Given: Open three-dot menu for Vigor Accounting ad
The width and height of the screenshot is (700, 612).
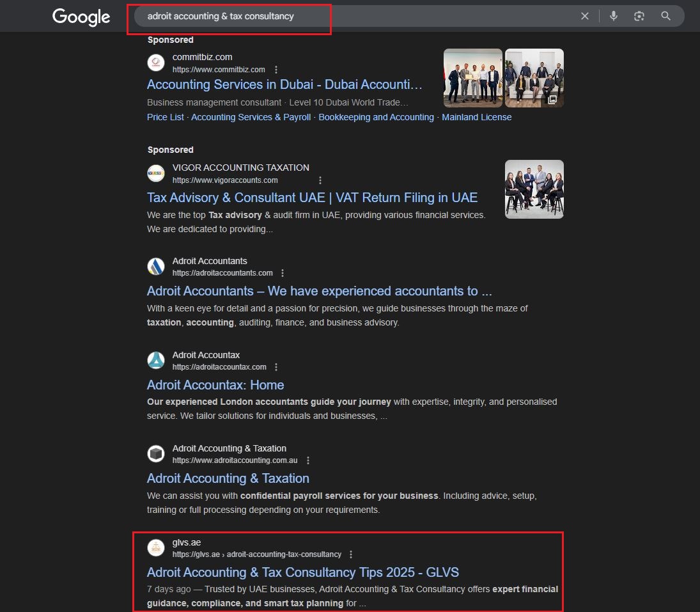Looking at the screenshot, I should 320,180.
